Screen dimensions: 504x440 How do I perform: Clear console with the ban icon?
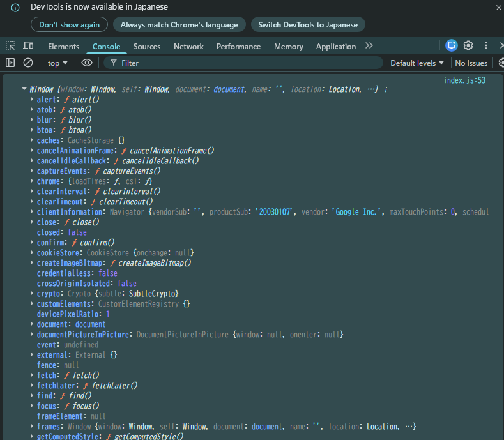pos(28,63)
